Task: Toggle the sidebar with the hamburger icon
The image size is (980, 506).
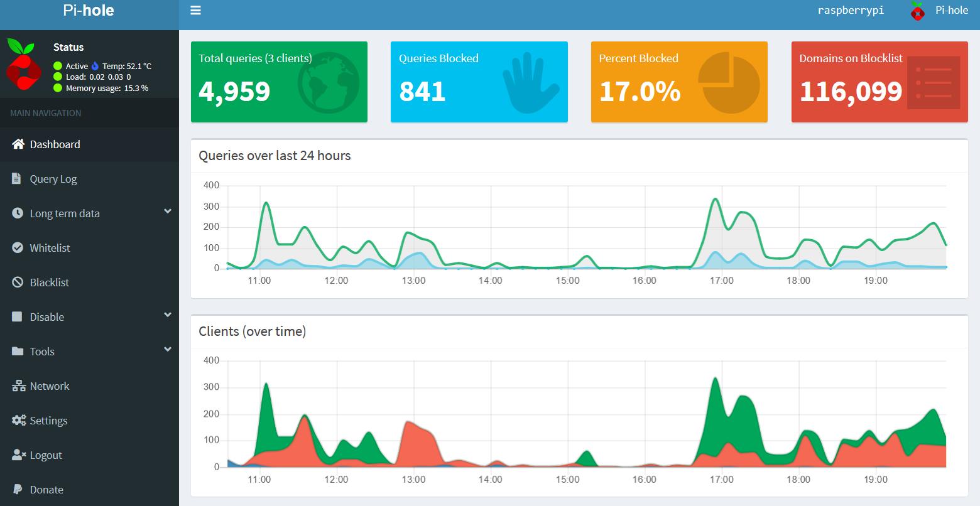Action: [195, 11]
